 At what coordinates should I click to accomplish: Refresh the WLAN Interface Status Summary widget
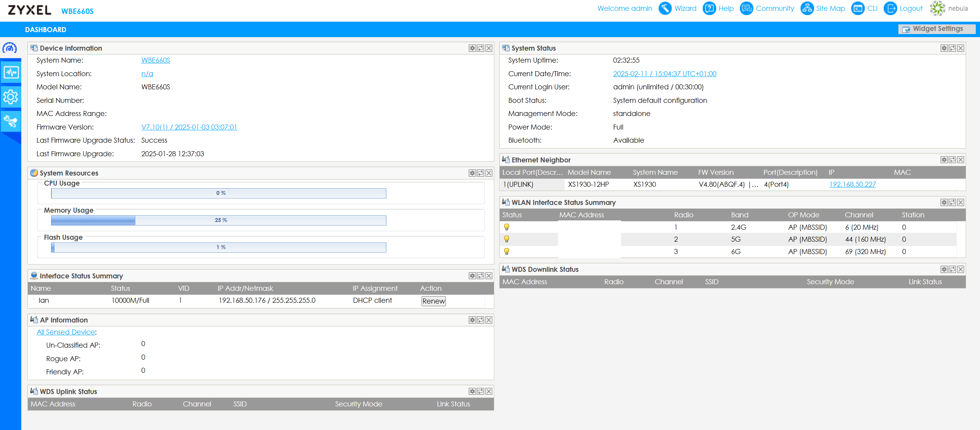tap(952, 203)
